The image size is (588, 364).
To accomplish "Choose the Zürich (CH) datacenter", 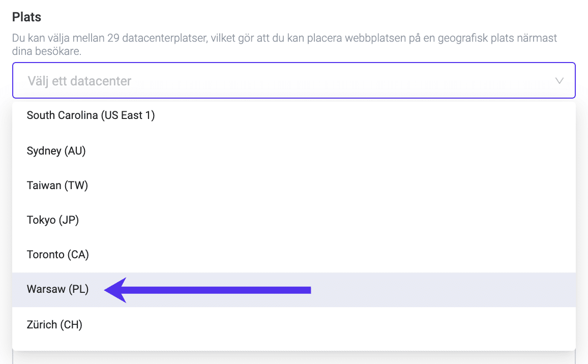I will tap(54, 324).
